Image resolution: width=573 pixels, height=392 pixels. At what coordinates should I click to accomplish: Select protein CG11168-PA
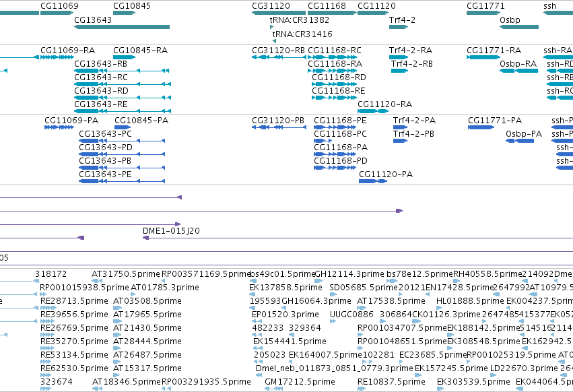coord(341,148)
